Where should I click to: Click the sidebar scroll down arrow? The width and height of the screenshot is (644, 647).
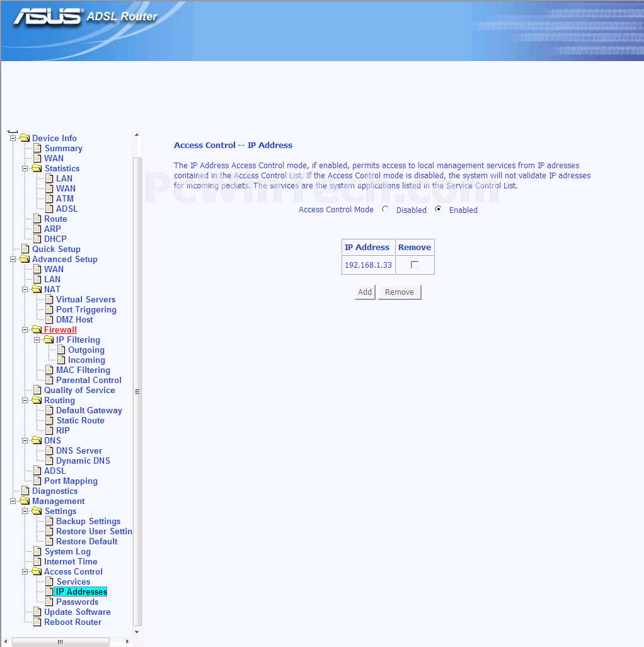(x=137, y=632)
